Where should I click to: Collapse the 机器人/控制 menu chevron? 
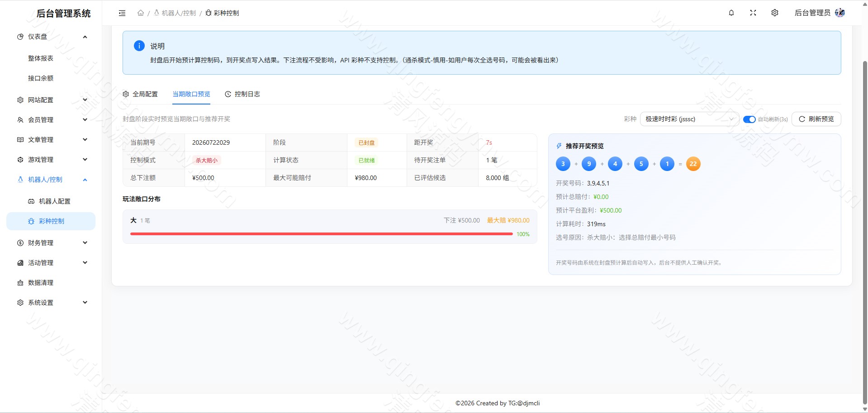(85, 180)
